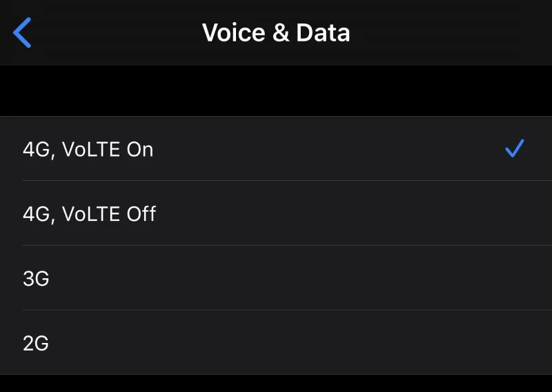Click the blue checkmark icon
The image size is (552, 392).
point(515,148)
